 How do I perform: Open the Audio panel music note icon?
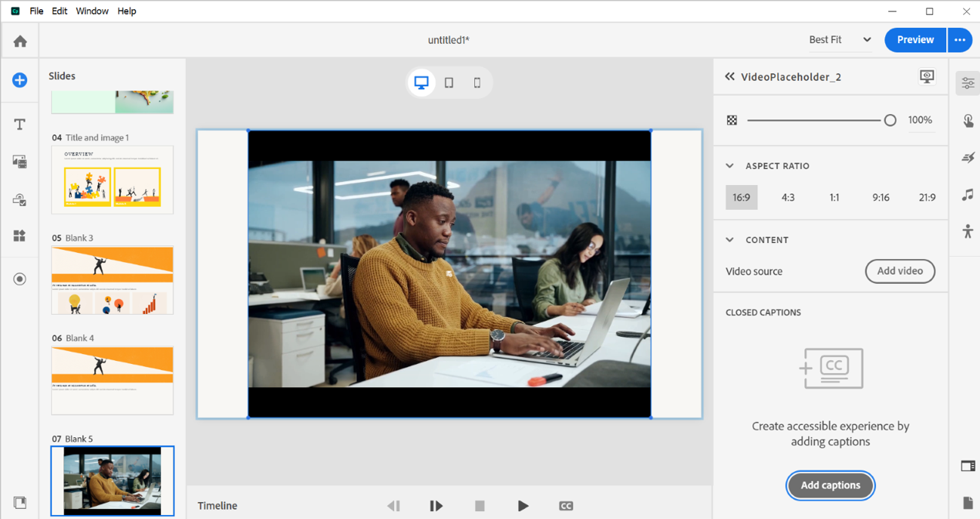968,194
